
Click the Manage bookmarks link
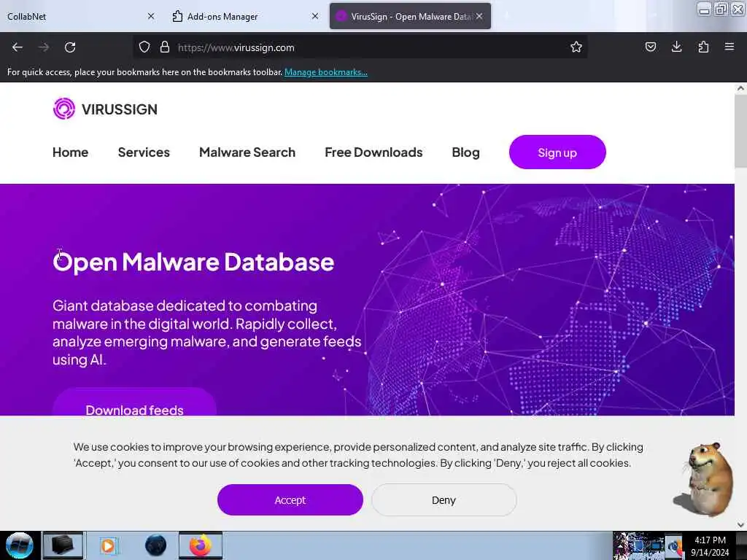pos(326,72)
